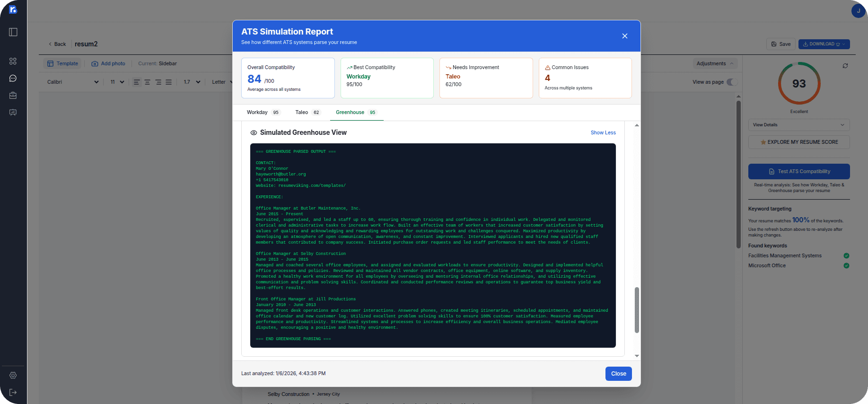Click the report dialog scrollbar thumb
Screen dimensions: 868x404
[x=637, y=310]
